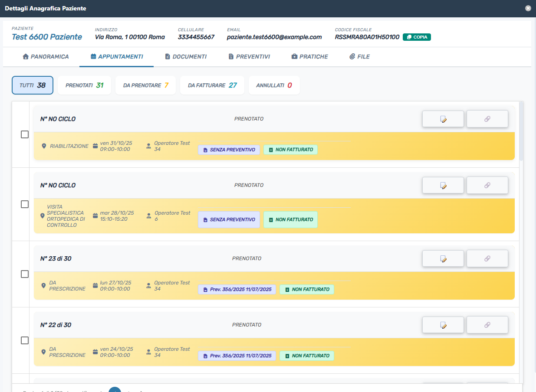Open the Documenti tab
536x392 pixels.
coord(185,56)
